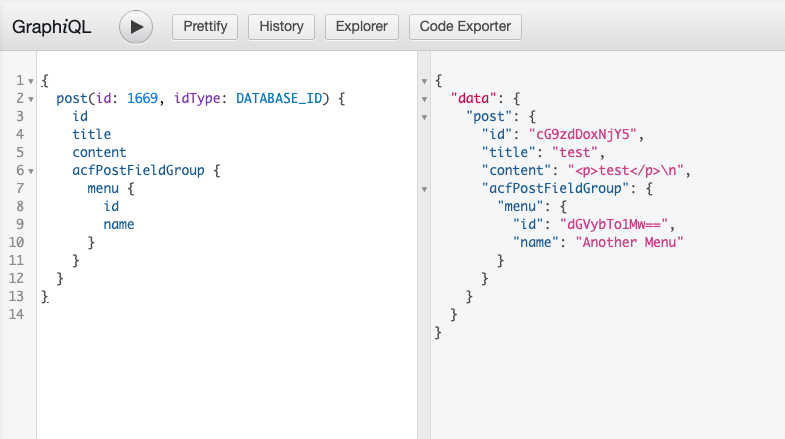Click the "<p>test</p>\n" content value
Viewport: 785px width, 439px height.
pos(626,171)
